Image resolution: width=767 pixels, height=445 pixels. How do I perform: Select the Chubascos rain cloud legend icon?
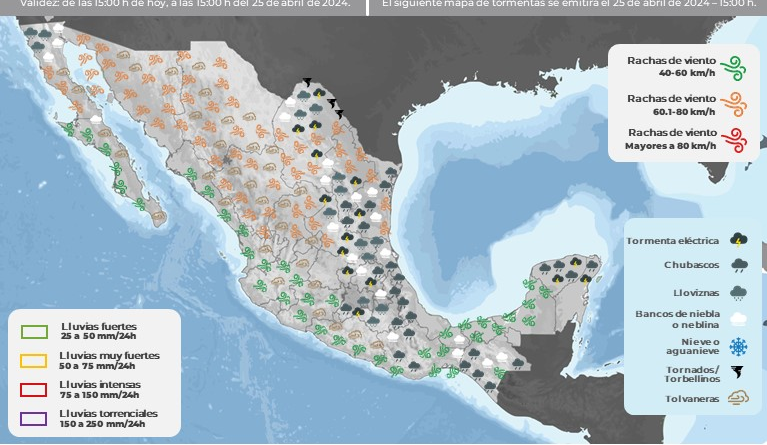click(x=738, y=266)
